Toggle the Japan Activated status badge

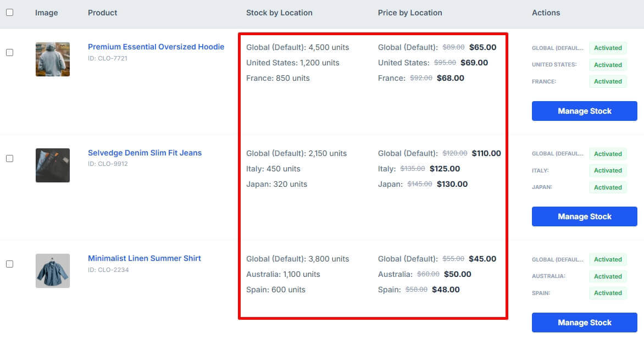[x=607, y=187]
